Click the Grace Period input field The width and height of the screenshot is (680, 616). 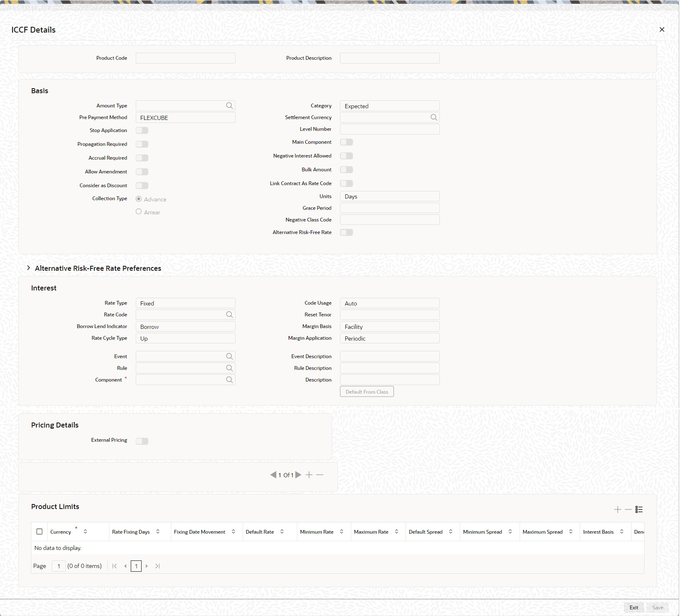pyautogui.click(x=390, y=208)
